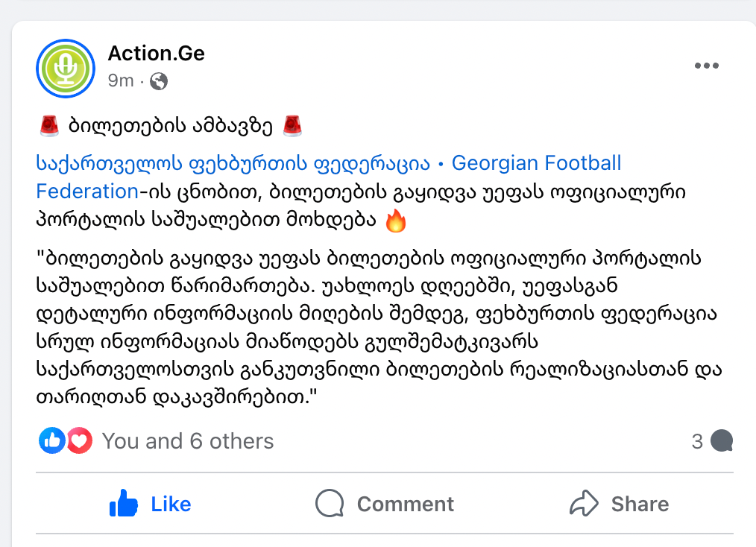This screenshot has width=756, height=547.
Task: Toggle the blue Like thumb button
Action: coord(125,505)
